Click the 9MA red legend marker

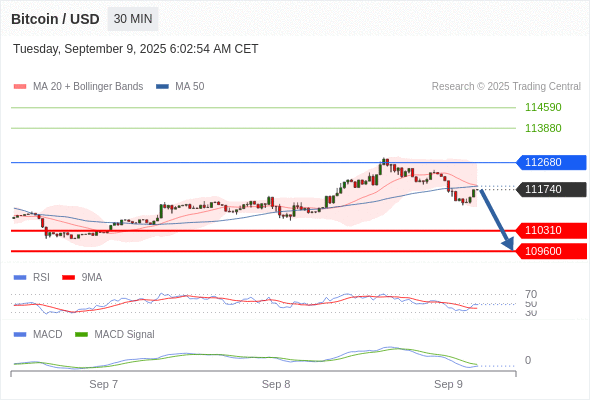68,277
